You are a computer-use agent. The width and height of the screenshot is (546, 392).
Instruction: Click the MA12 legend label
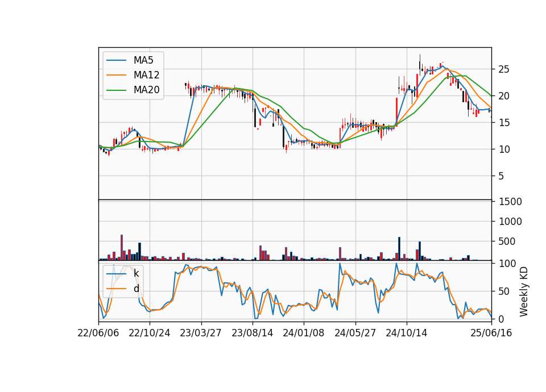pos(146,75)
